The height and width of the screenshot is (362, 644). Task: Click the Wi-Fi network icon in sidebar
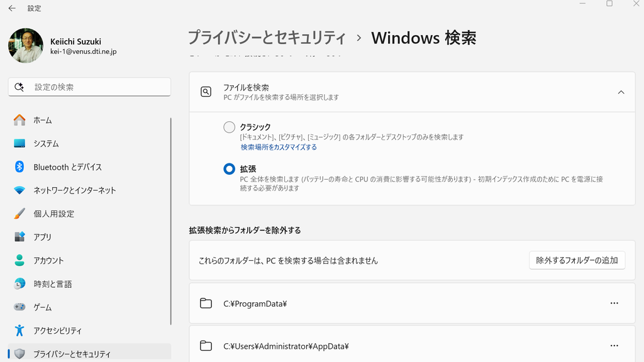(x=19, y=190)
